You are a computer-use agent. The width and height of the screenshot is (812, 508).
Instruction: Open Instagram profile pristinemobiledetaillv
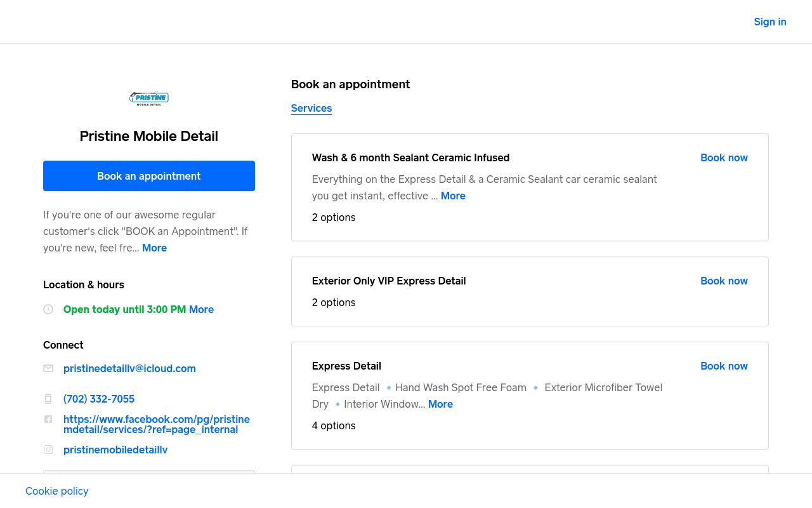[x=115, y=450]
